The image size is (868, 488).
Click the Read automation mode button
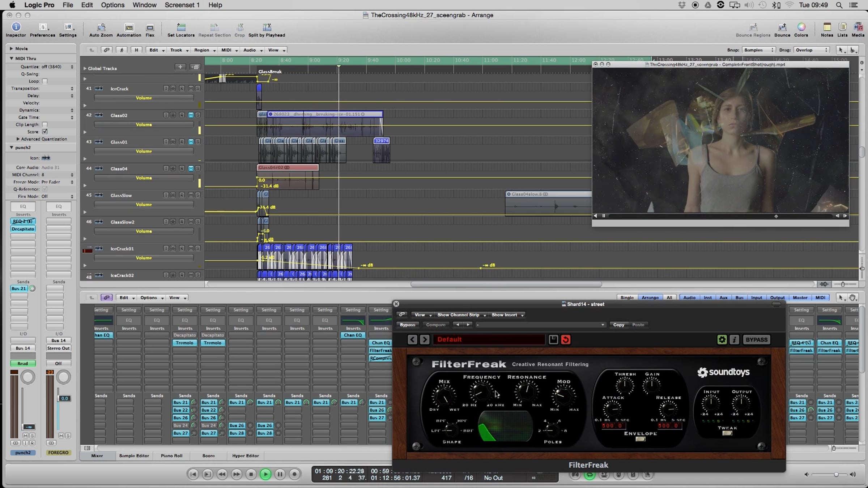pos(23,364)
